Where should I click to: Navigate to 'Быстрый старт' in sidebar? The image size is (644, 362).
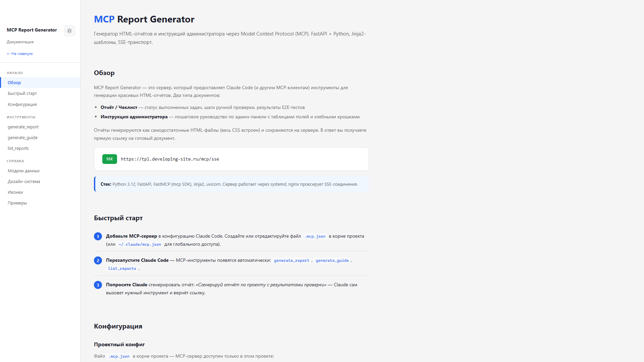click(22, 94)
